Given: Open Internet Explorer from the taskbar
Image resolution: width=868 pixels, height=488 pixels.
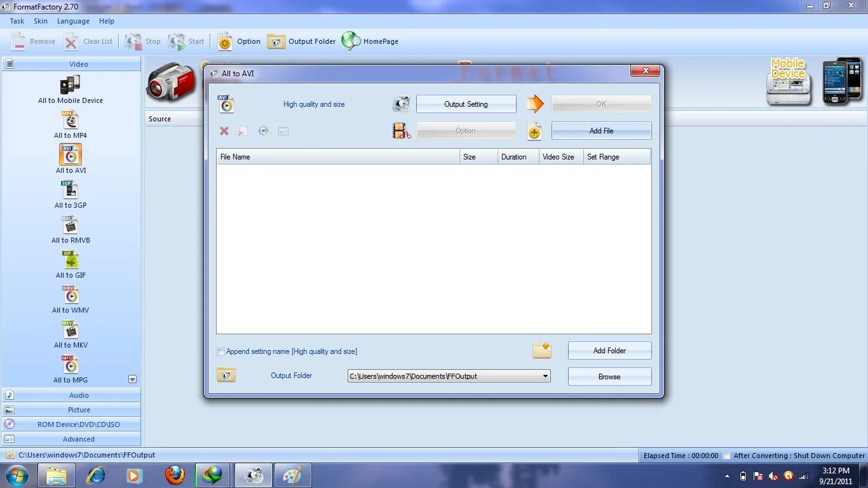Looking at the screenshot, I should [x=96, y=475].
